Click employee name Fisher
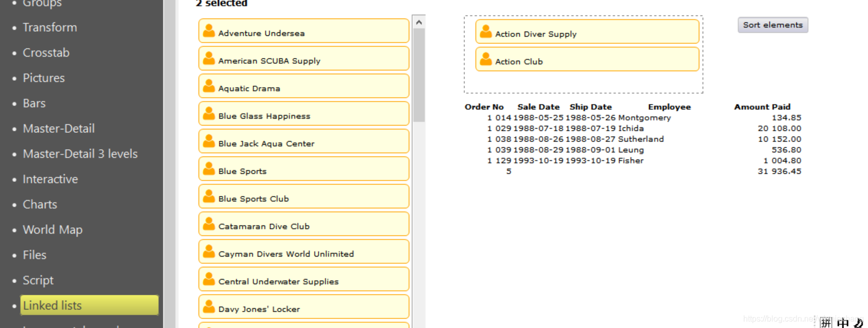The width and height of the screenshot is (868, 328). tap(631, 160)
